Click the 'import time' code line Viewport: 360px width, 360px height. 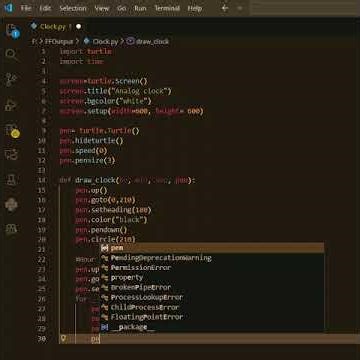point(81,62)
